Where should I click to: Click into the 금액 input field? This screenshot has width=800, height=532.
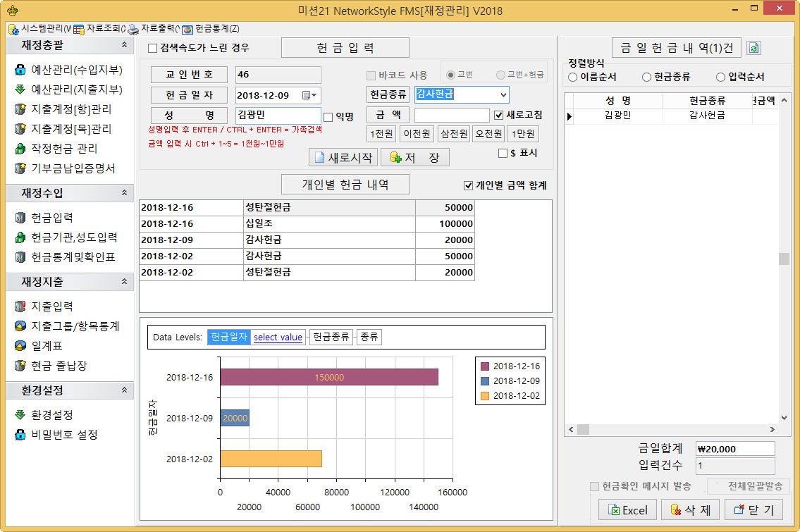pyautogui.click(x=451, y=115)
